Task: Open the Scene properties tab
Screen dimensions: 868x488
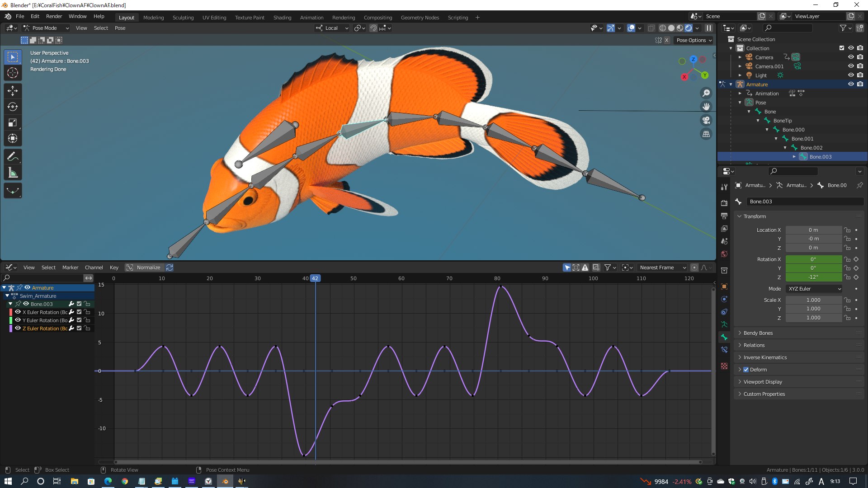Action: pyautogui.click(x=724, y=241)
